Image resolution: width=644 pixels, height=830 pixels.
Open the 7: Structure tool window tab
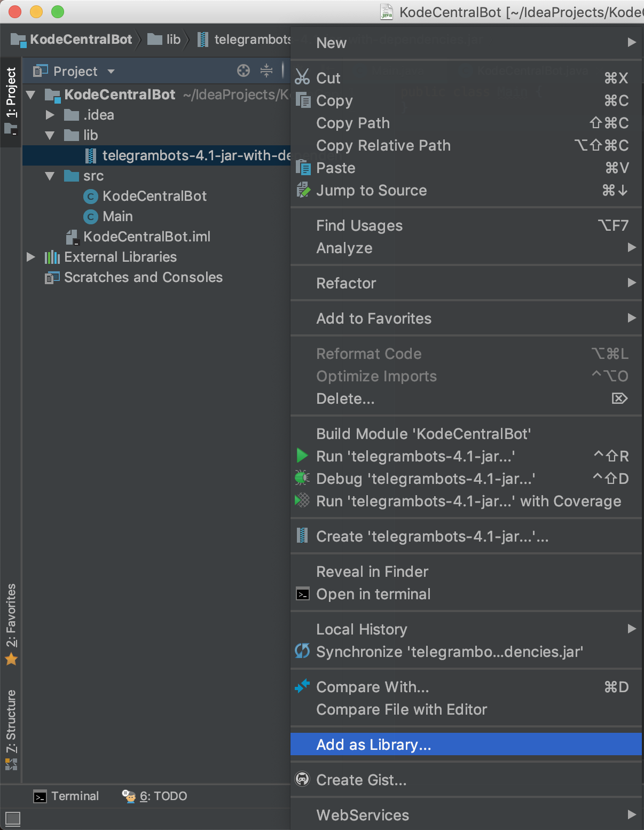[11, 730]
